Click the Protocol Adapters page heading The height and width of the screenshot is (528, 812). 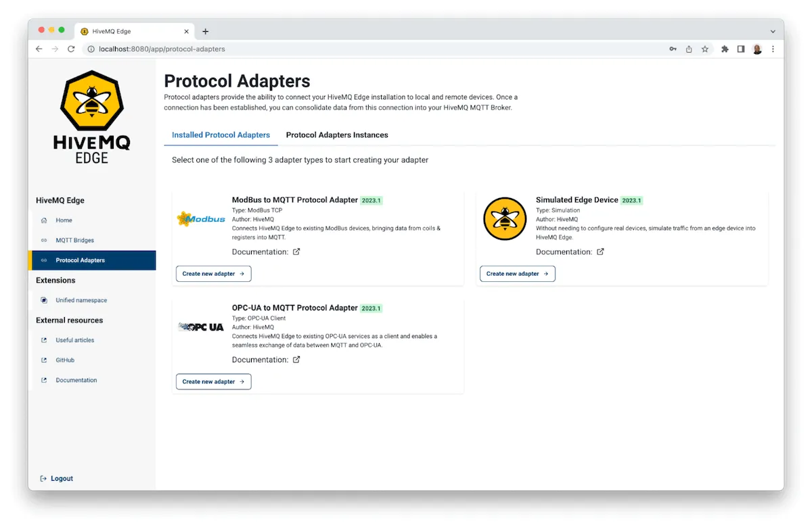(x=238, y=81)
